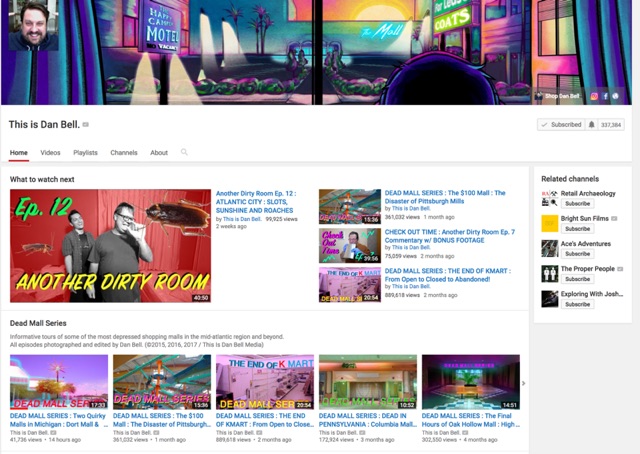Image resolution: width=640 pixels, height=454 pixels.
Task: Click the Oak Hollow Mall video thumbnail
Action: tap(471, 382)
